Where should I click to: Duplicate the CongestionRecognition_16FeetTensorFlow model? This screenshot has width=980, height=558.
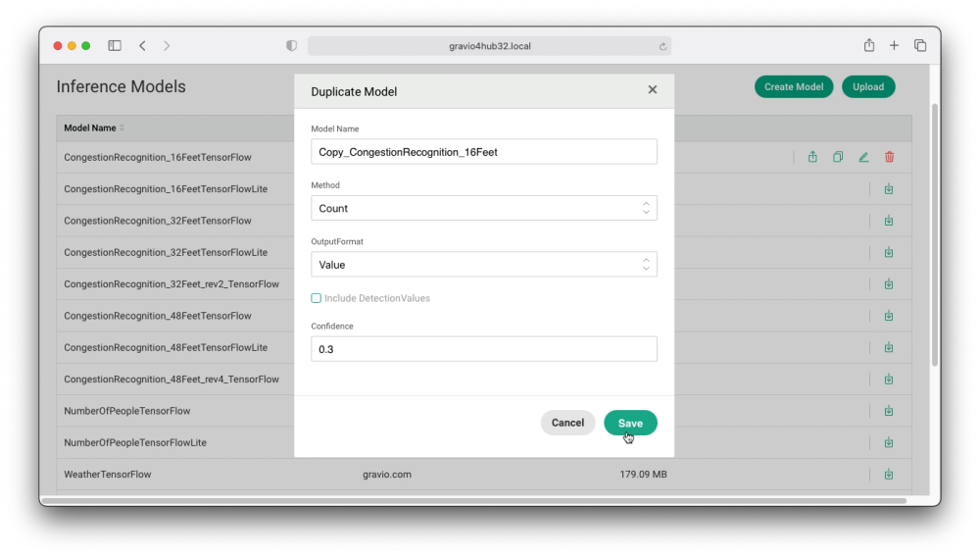point(838,157)
